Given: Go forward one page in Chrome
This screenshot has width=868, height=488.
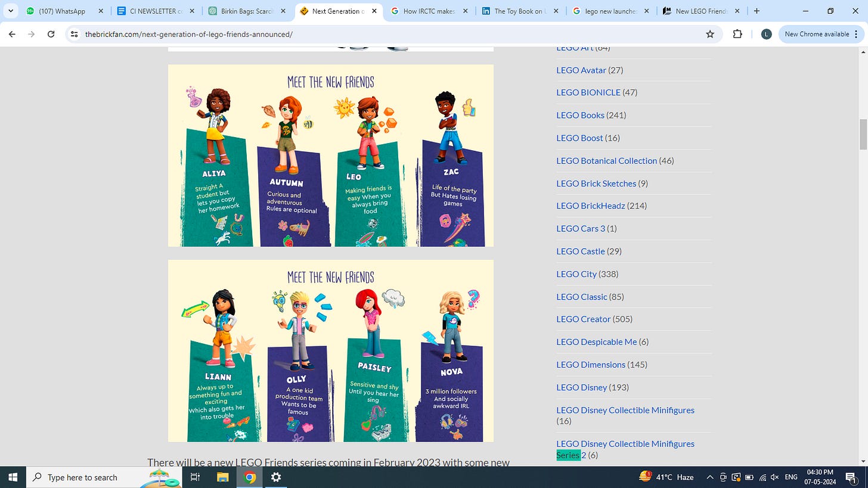Looking at the screenshot, I should (x=31, y=34).
